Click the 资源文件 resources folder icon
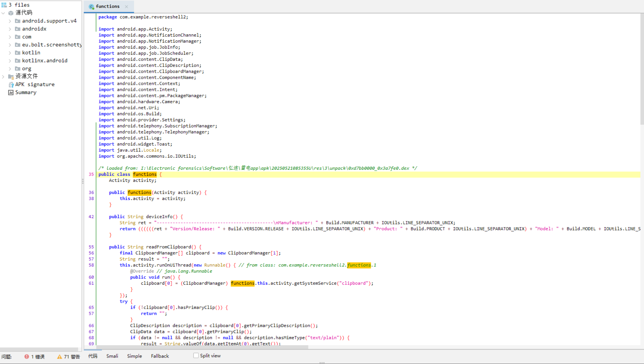The height and width of the screenshot is (364, 644). click(11, 76)
